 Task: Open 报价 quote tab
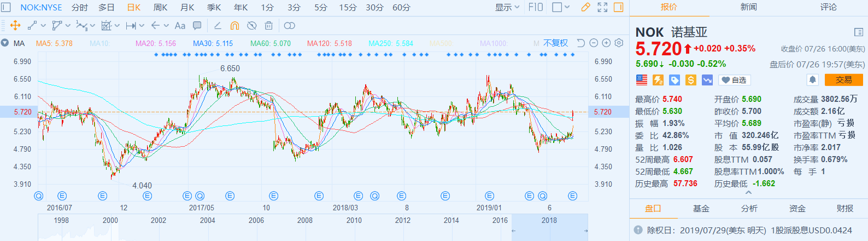point(669,8)
